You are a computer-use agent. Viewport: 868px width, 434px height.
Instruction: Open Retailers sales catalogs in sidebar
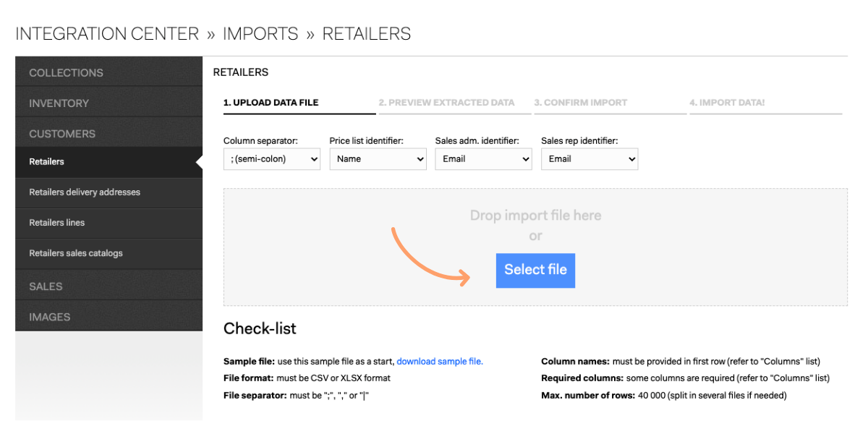pos(109,253)
